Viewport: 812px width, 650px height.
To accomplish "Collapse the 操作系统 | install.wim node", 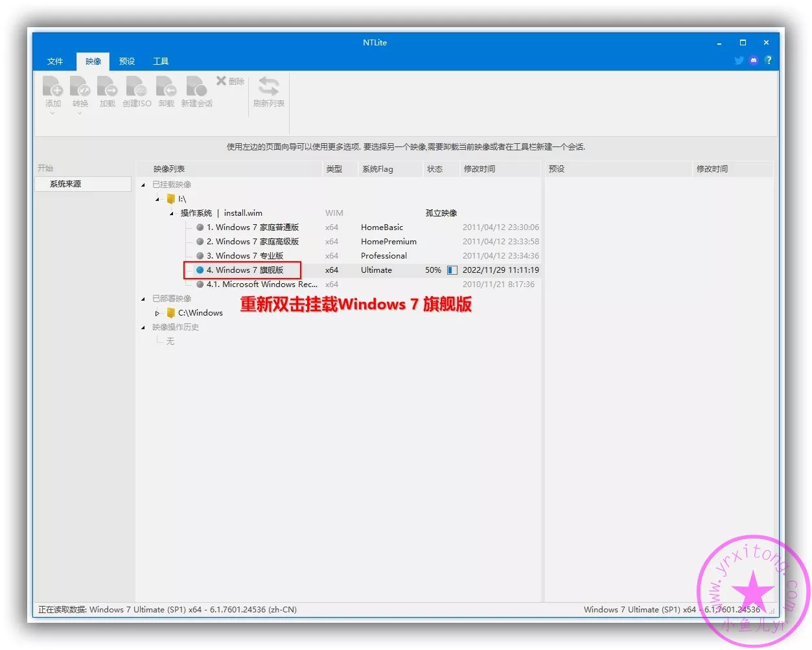I will 172,214.
